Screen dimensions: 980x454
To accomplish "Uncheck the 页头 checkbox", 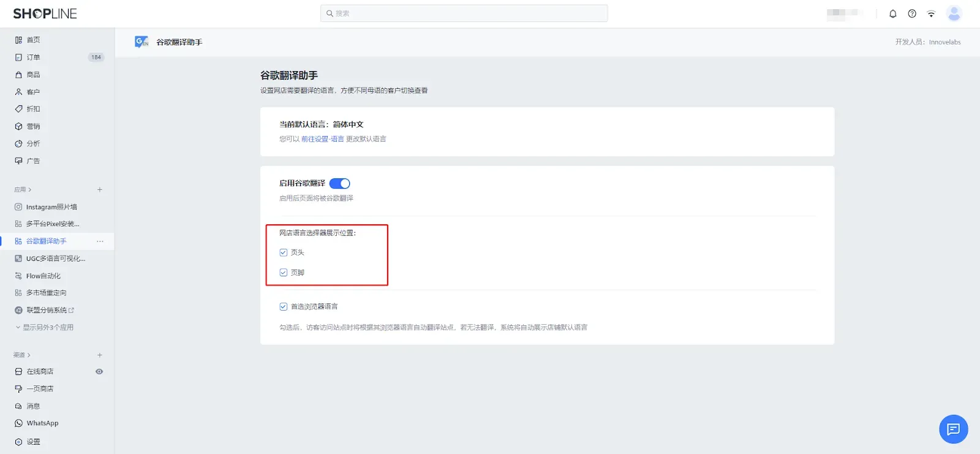I will (284, 252).
